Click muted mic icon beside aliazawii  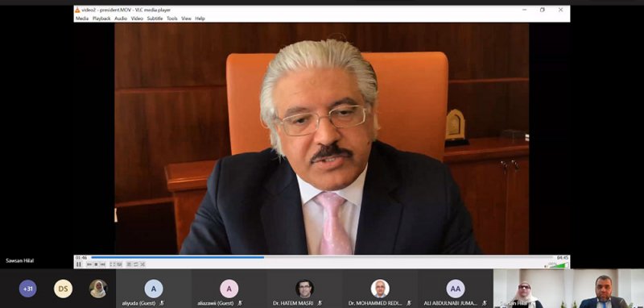coord(239,303)
